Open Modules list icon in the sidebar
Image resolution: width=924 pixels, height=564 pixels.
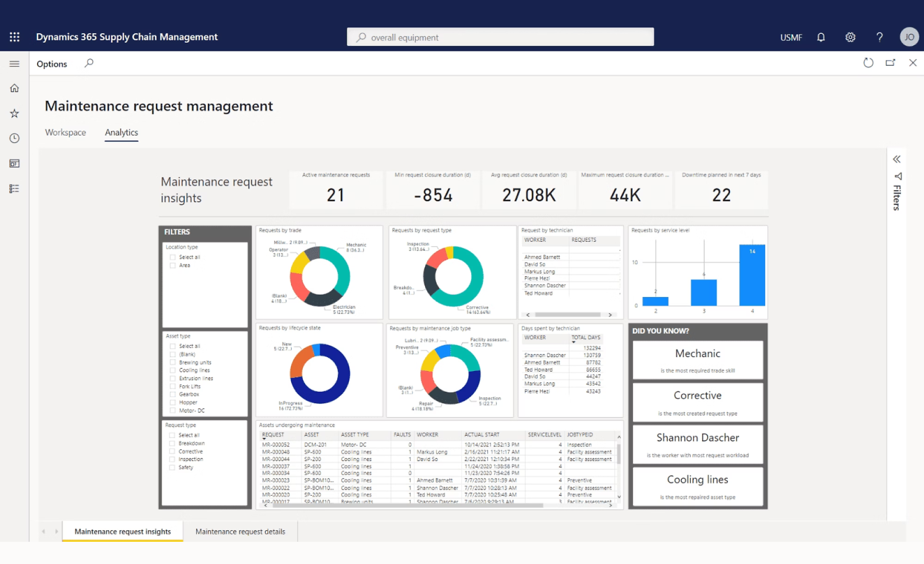[x=14, y=189]
